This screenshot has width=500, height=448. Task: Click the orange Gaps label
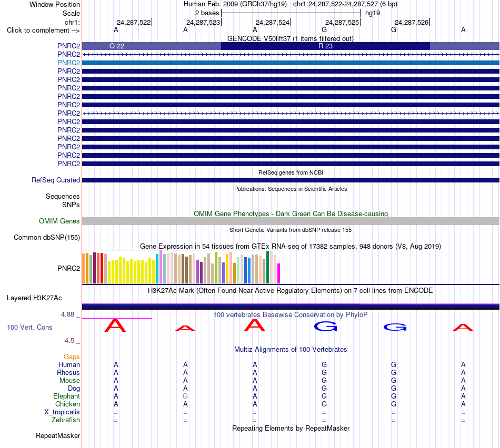click(72, 357)
